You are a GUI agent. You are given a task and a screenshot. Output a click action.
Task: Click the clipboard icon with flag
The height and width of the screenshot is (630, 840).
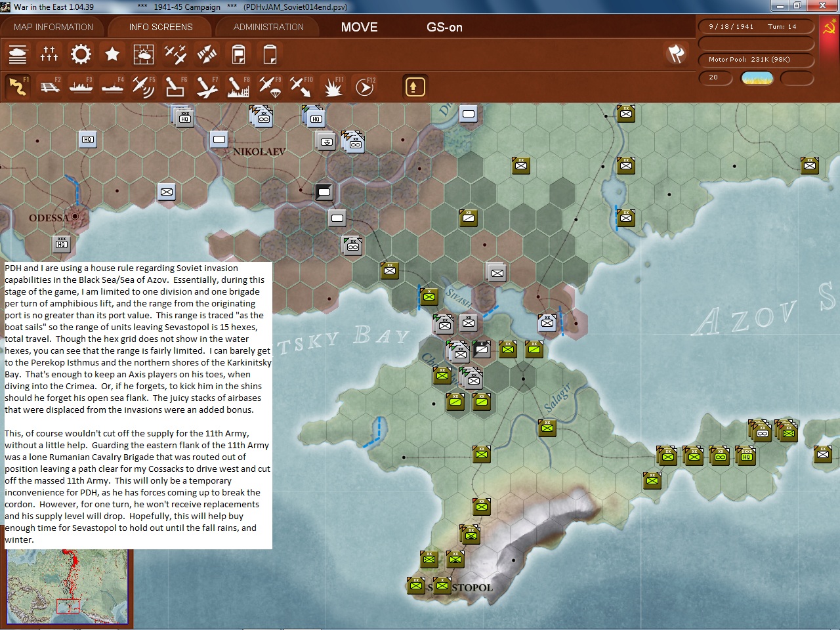238,54
